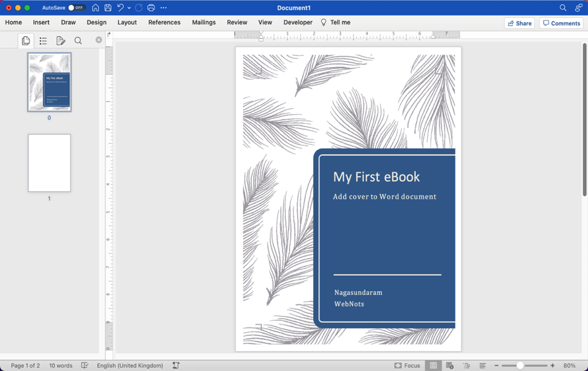Toggle the AutoSave switch on

(76, 8)
